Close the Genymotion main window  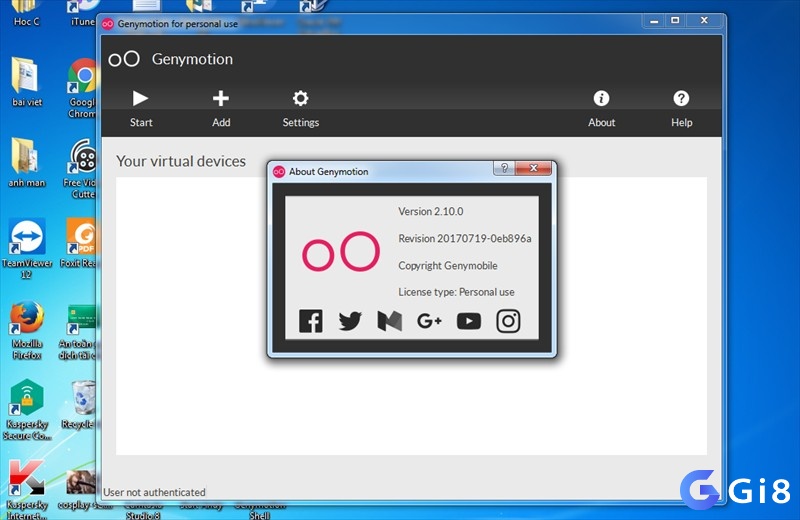(x=704, y=21)
